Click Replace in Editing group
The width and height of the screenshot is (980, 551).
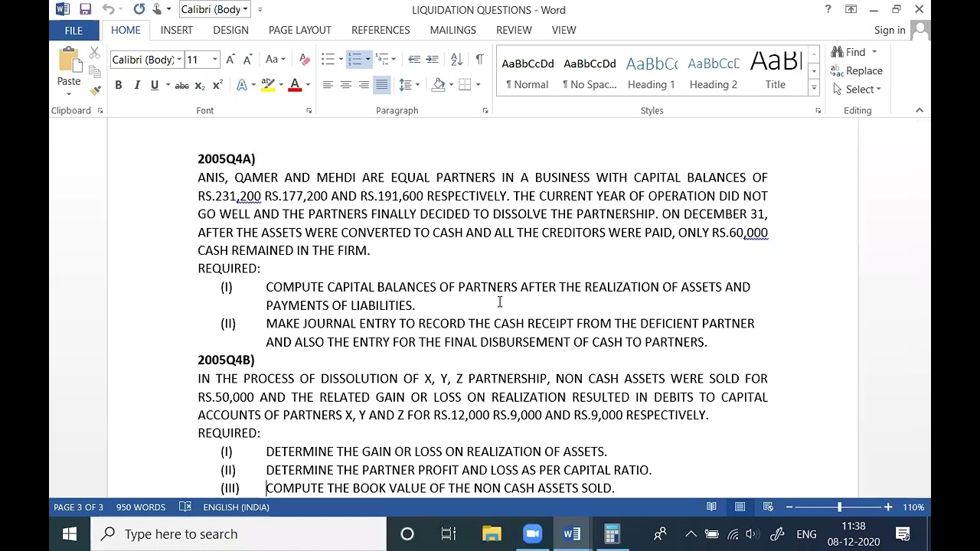857,70
